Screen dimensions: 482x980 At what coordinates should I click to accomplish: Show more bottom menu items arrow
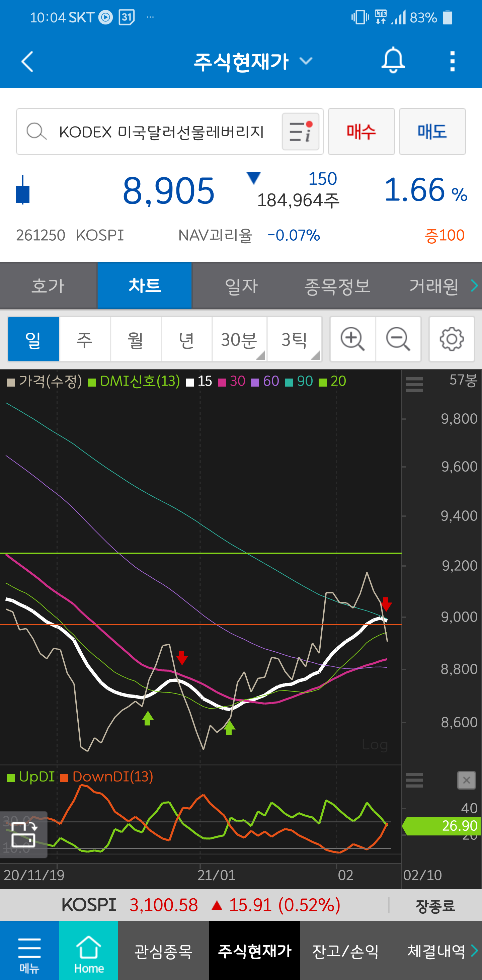[x=474, y=950]
